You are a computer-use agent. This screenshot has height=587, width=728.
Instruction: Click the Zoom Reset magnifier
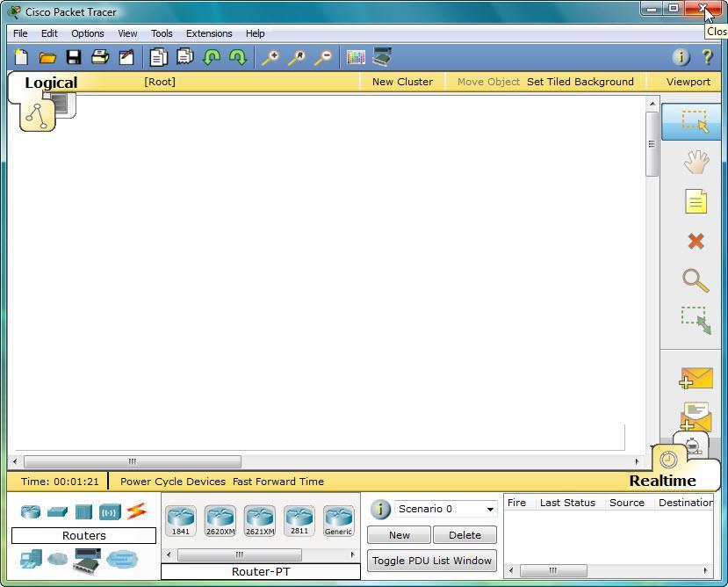tap(297, 58)
